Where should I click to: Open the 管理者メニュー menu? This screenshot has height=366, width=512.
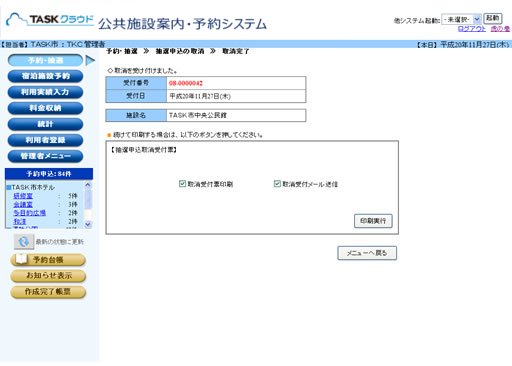click(45, 156)
